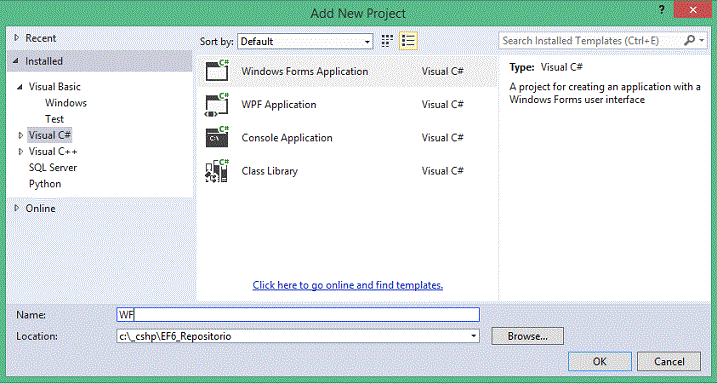Click the Browse... button
The height and width of the screenshot is (384, 717).
coord(527,336)
